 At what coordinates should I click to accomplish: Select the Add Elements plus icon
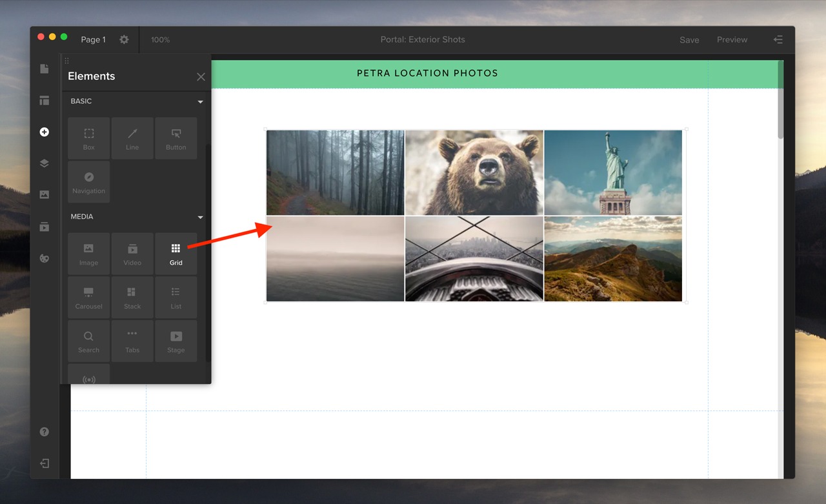coord(45,132)
